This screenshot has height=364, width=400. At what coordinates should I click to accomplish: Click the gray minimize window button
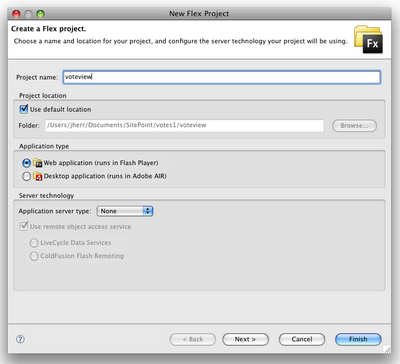(28, 14)
